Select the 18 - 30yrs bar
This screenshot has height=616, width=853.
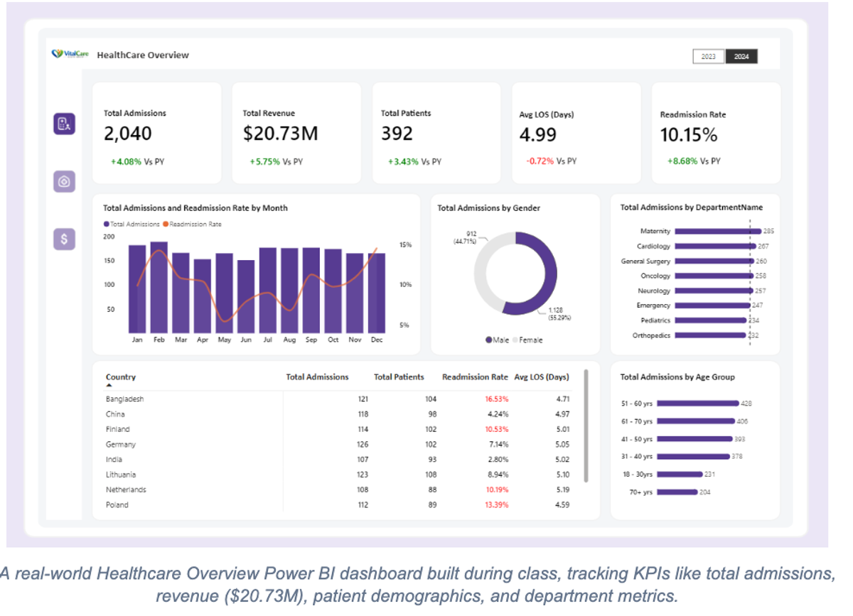680,474
